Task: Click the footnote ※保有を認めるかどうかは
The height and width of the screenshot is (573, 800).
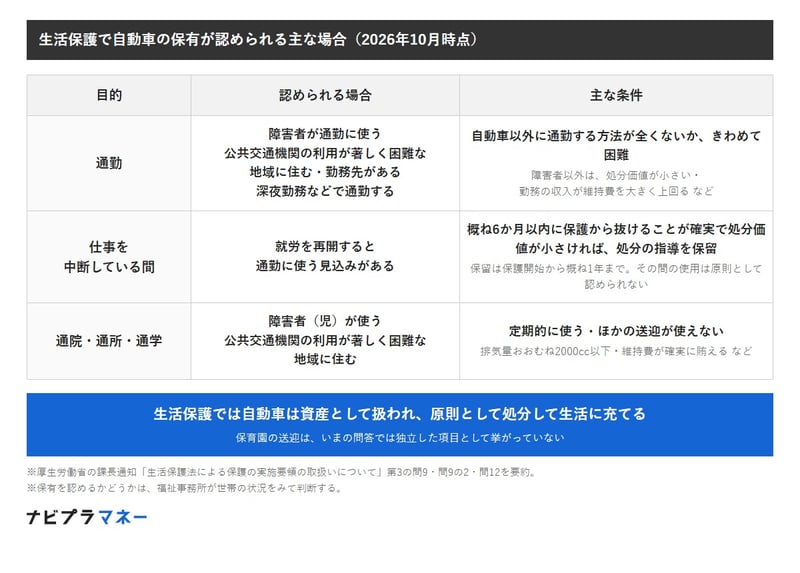Action: (x=185, y=488)
